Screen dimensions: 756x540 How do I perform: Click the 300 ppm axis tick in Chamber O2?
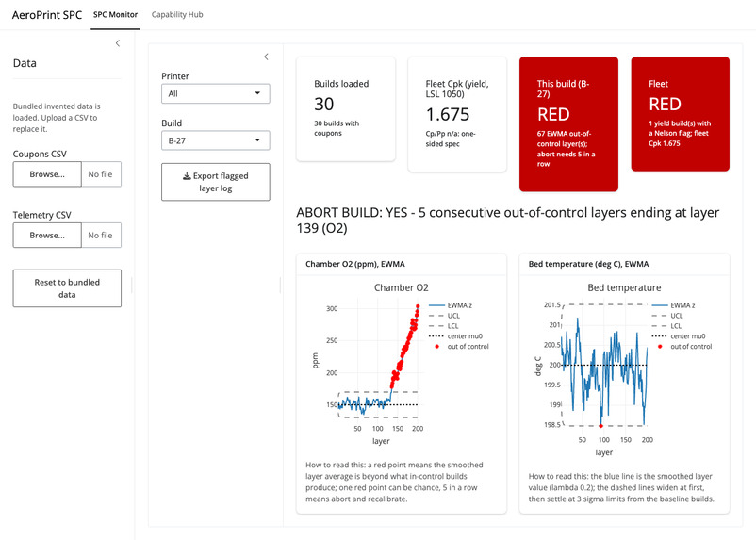coord(332,308)
